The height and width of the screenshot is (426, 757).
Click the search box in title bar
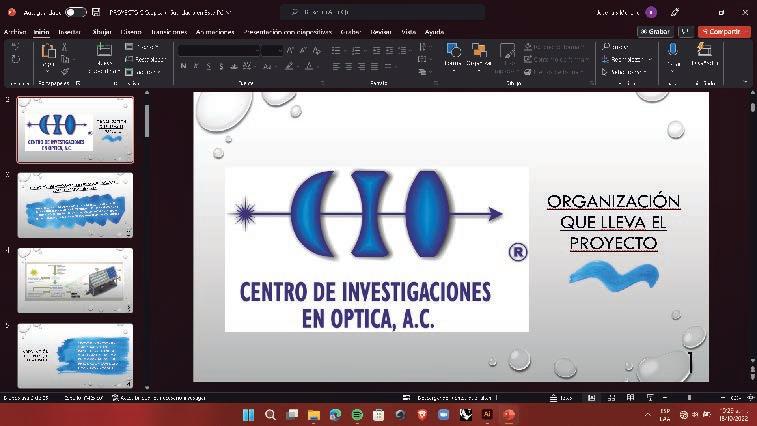coord(382,12)
